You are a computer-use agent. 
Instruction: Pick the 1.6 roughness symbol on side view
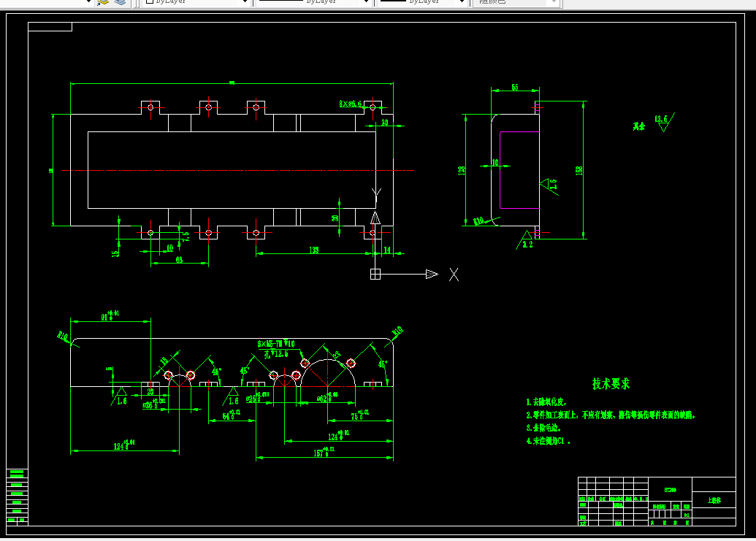click(x=549, y=186)
